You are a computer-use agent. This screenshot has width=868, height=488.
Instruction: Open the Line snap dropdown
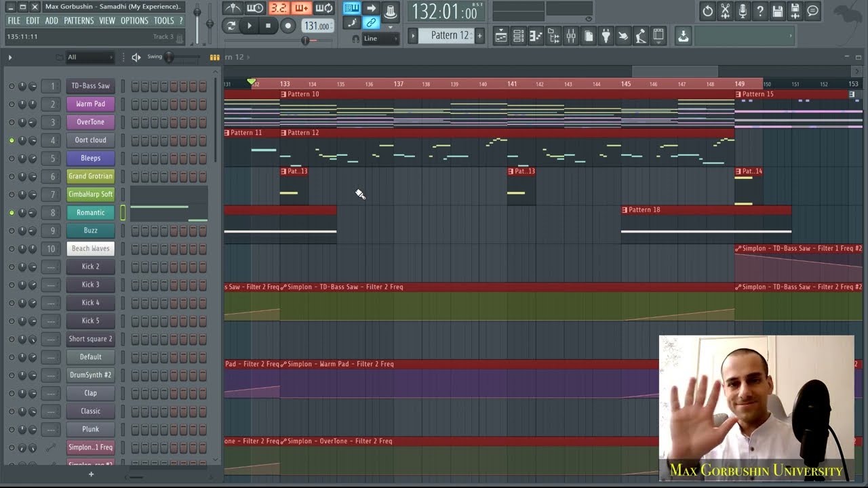pyautogui.click(x=380, y=39)
